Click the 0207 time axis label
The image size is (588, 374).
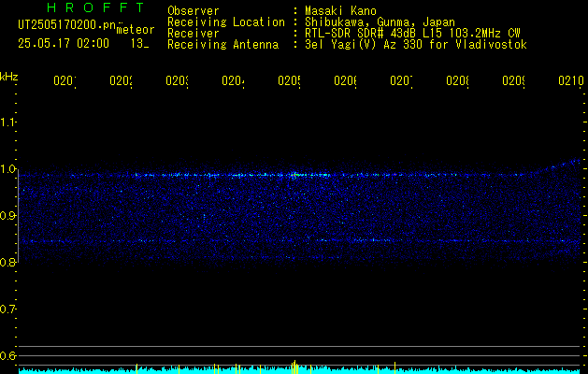pyautogui.click(x=401, y=80)
